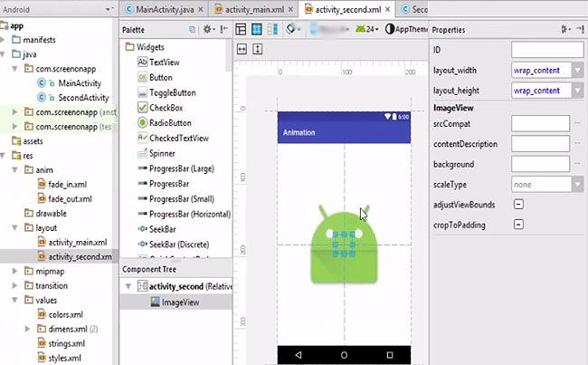Pick SeekBar widget from palette
Image resolution: width=588 pixels, height=365 pixels.
coord(162,229)
